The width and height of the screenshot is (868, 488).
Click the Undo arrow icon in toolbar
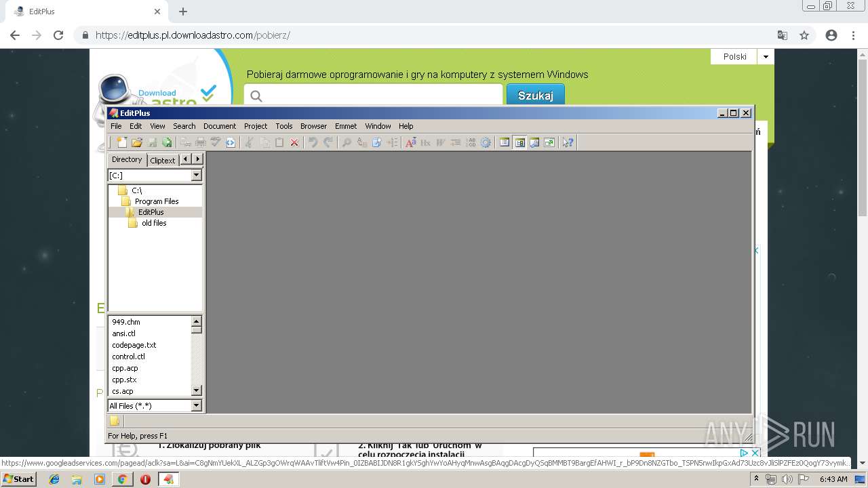tap(313, 142)
